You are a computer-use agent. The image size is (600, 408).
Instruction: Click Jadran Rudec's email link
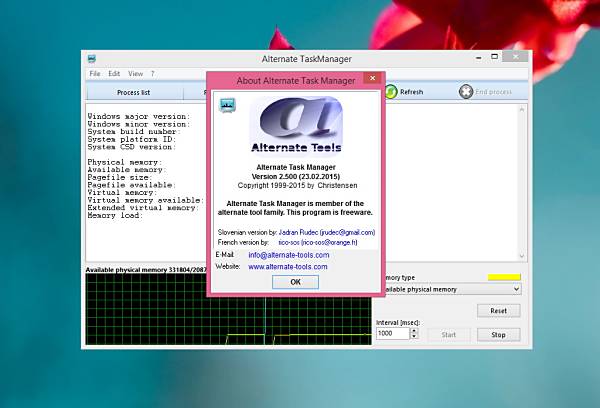coord(327,232)
